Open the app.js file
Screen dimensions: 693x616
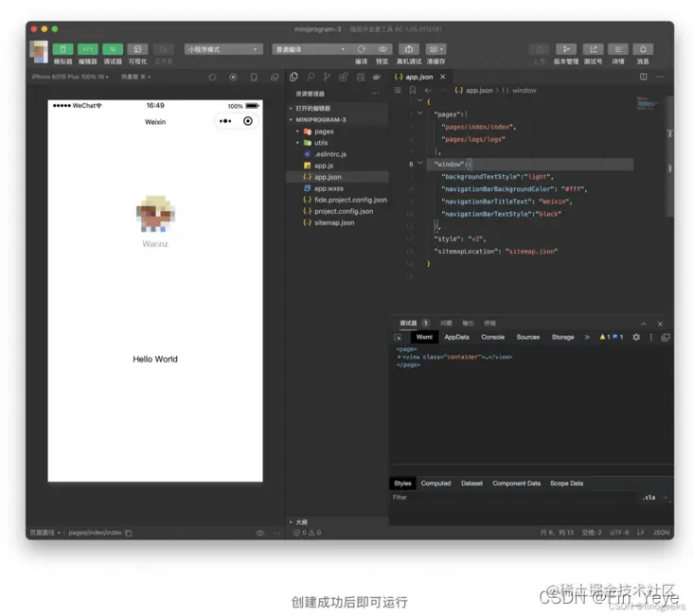point(338,166)
